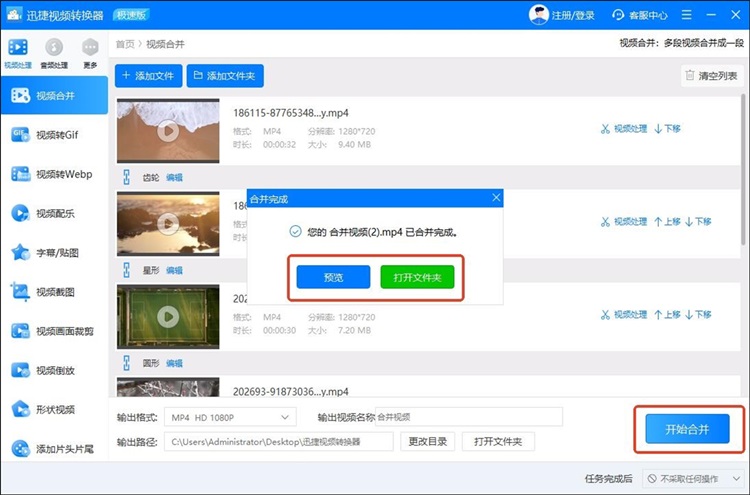Edit the 星形 transition
The image size is (750, 495).
click(x=174, y=270)
